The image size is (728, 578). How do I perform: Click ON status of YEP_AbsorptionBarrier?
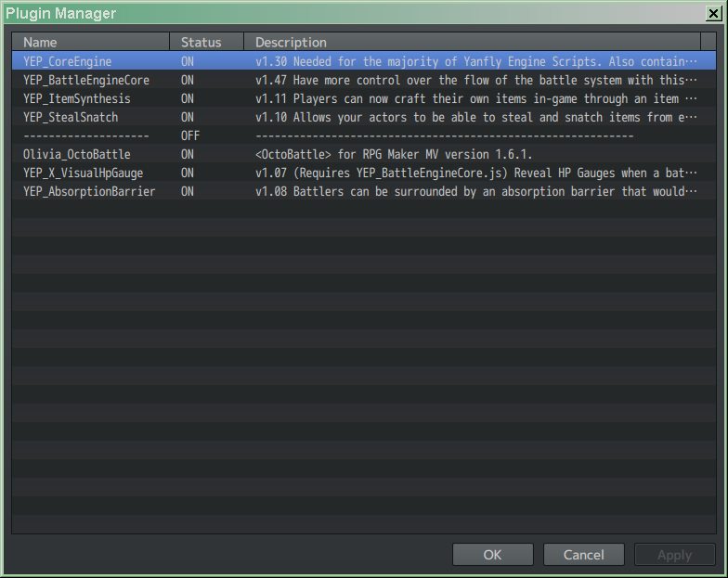[x=188, y=191]
